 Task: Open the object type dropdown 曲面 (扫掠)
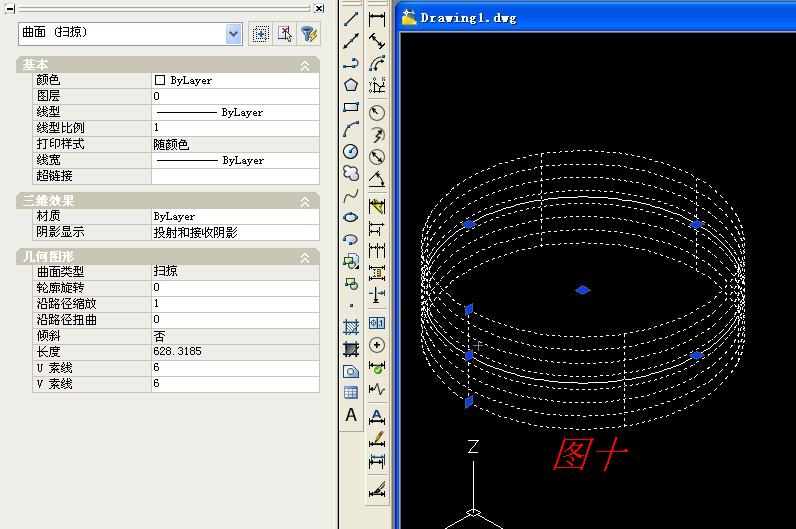point(234,34)
